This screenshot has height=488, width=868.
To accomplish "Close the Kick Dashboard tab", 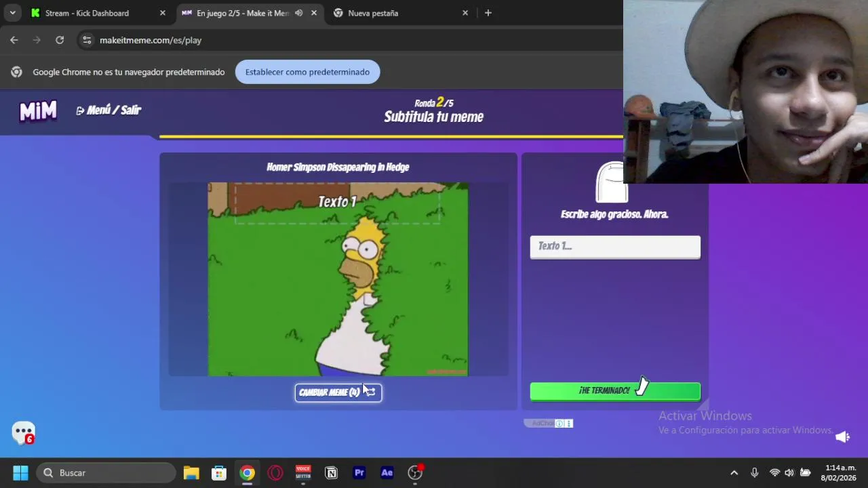I will pyautogui.click(x=163, y=13).
